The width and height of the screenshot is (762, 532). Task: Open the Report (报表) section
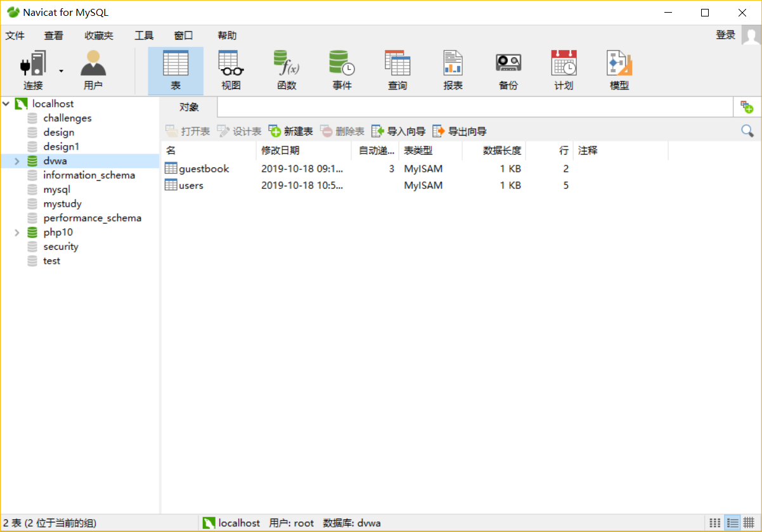(453, 70)
